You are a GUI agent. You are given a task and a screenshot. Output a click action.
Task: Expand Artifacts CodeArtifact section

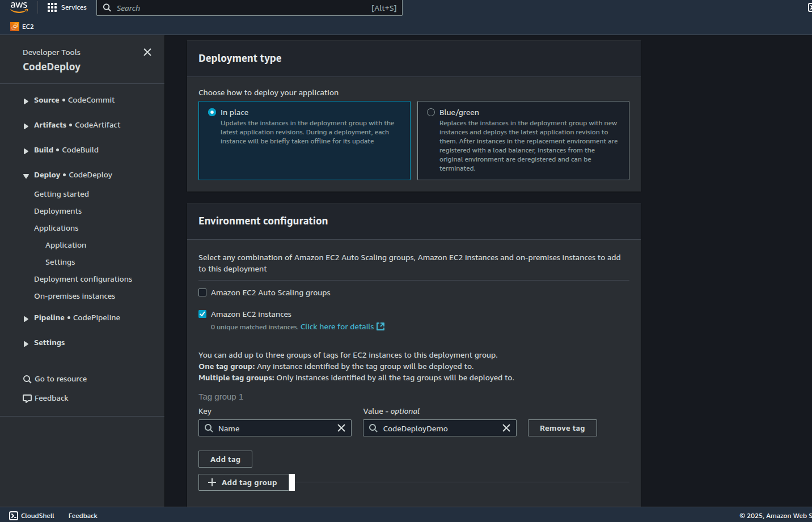coord(26,126)
